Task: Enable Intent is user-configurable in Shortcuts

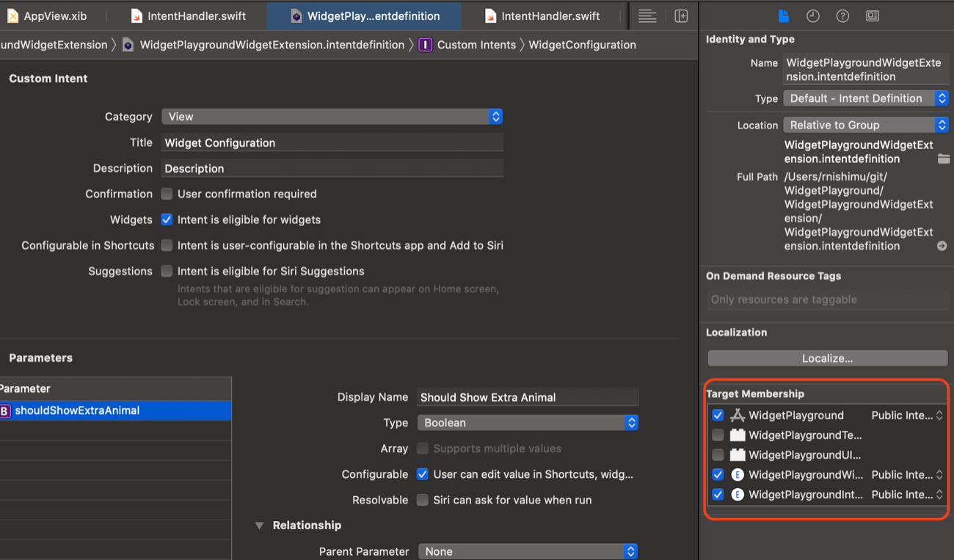Action: click(x=167, y=245)
